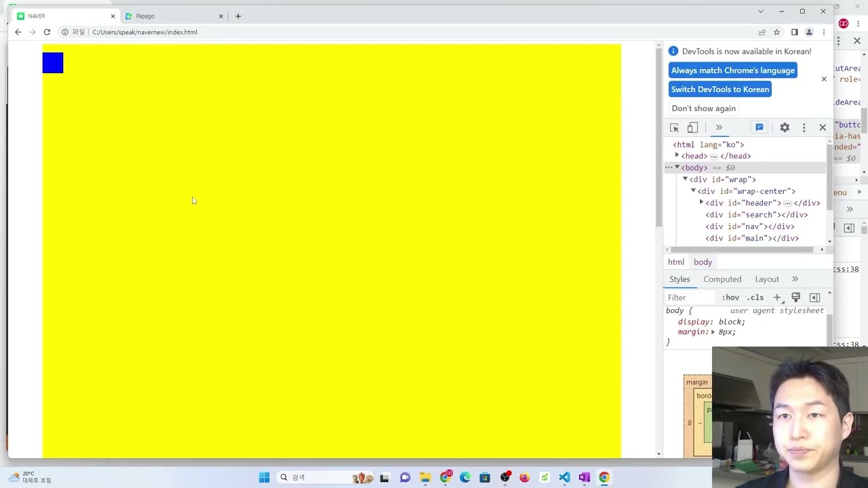This screenshot has width=868, height=488.
Task: Go back in Chrome navigation
Action: coord(18,32)
